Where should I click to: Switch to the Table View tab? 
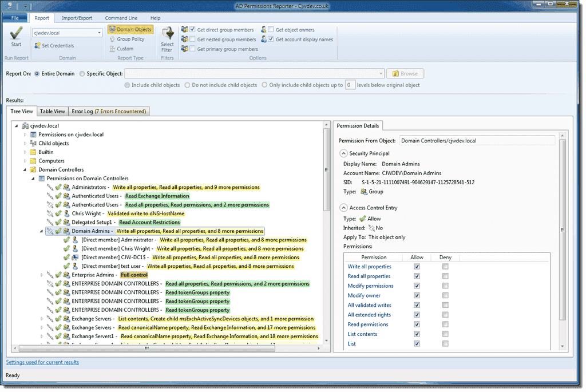click(52, 111)
